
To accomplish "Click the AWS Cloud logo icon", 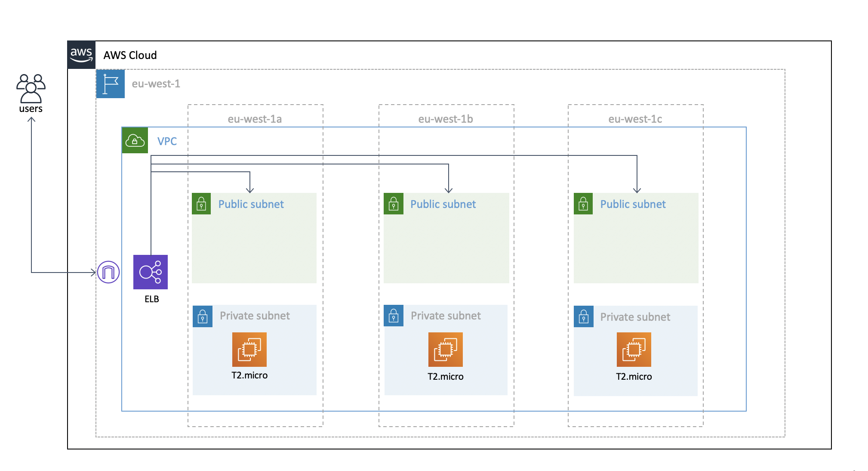I will (81, 55).
